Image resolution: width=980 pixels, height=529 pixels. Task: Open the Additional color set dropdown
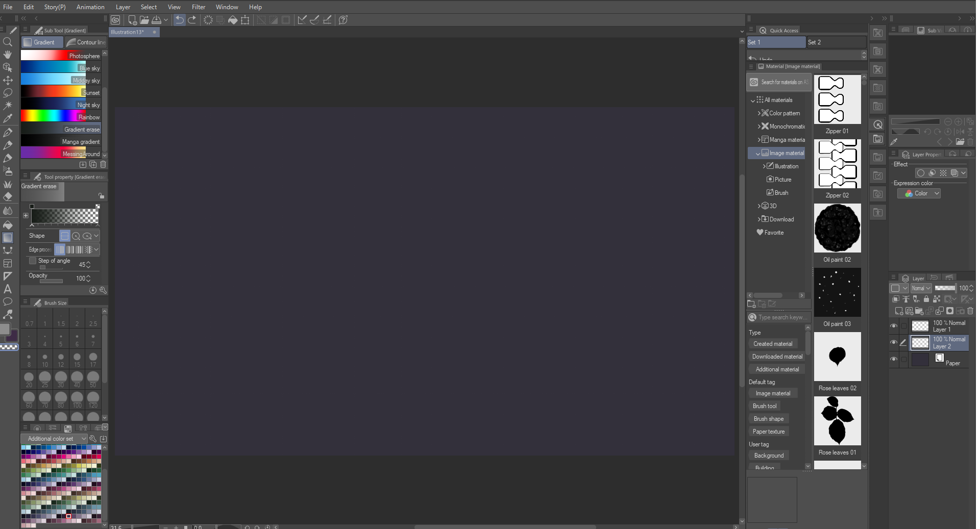[x=54, y=439]
